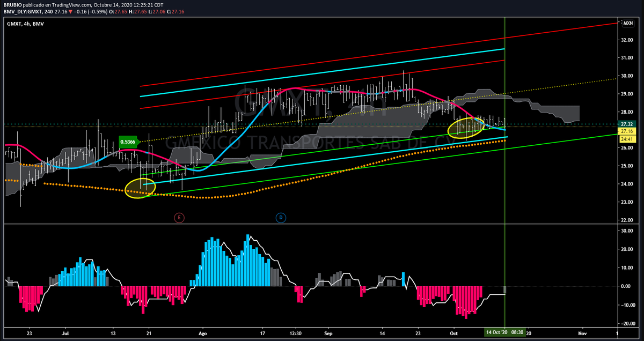The width and height of the screenshot is (644, 341).
Task: Click the 29.00 price axis value
Action: click(x=627, y=94)
